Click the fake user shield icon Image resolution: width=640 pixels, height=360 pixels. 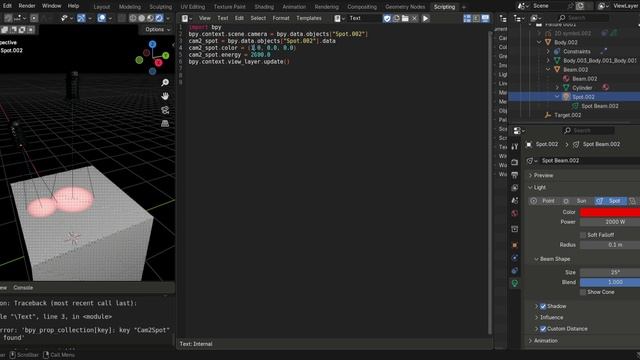pos(387,18)
